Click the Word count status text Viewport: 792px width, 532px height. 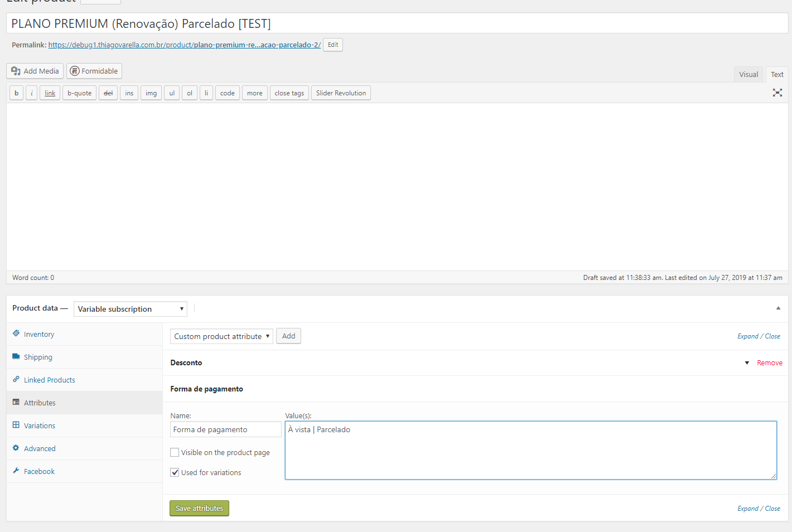coord(33,278)
